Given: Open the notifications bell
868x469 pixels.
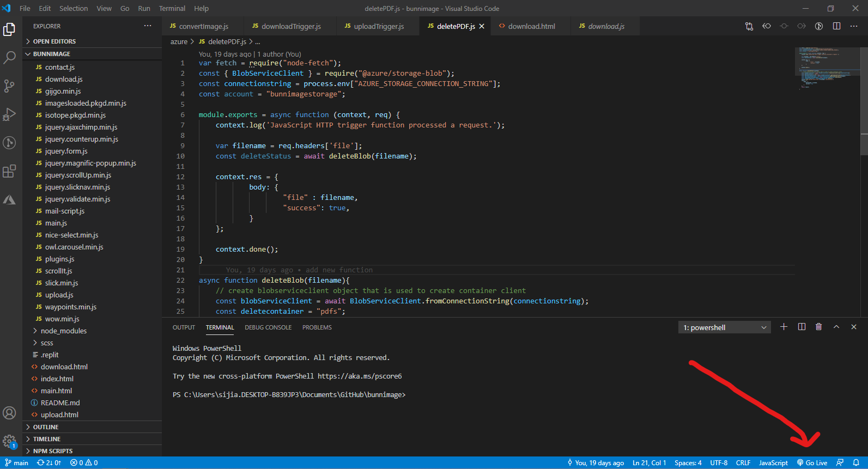Looking at the screenshot, I should 856,463.
